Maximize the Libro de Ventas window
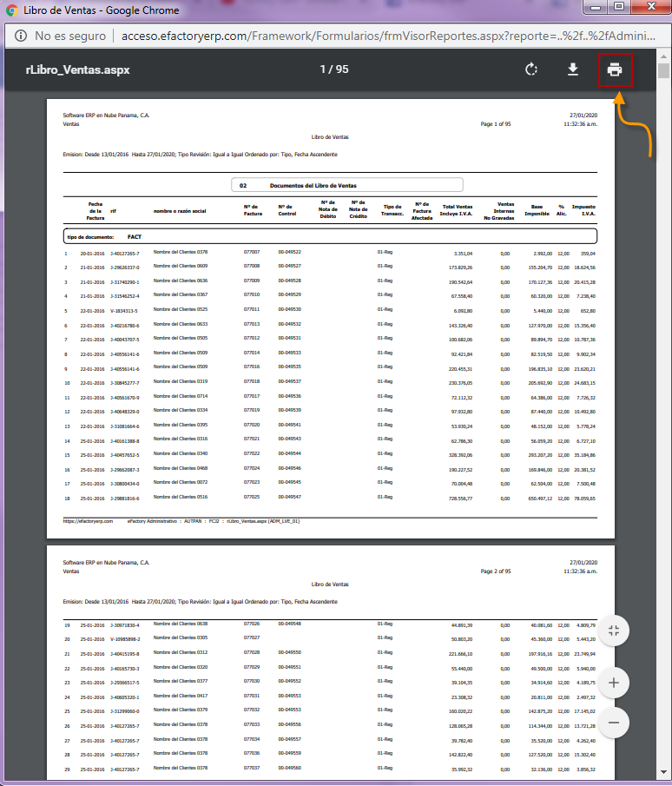Image resolution: width=672 pixels, height=786 pixels. (618, 7)
